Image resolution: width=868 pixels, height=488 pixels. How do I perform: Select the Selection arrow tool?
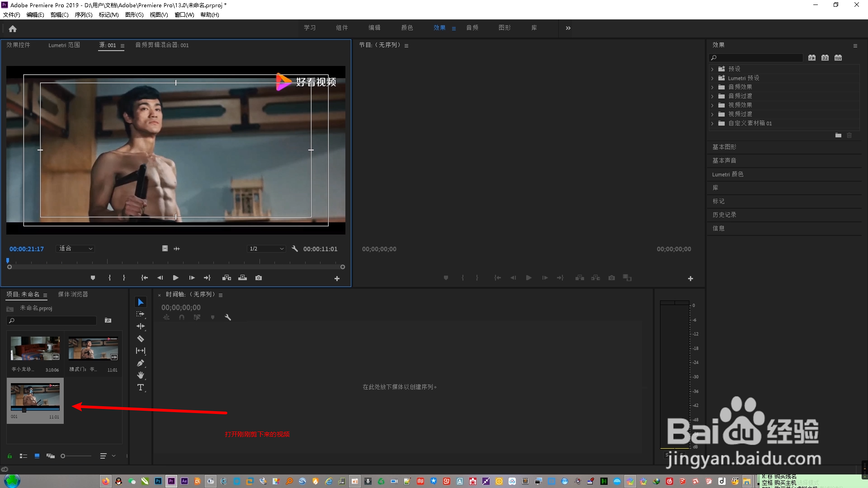141,302
